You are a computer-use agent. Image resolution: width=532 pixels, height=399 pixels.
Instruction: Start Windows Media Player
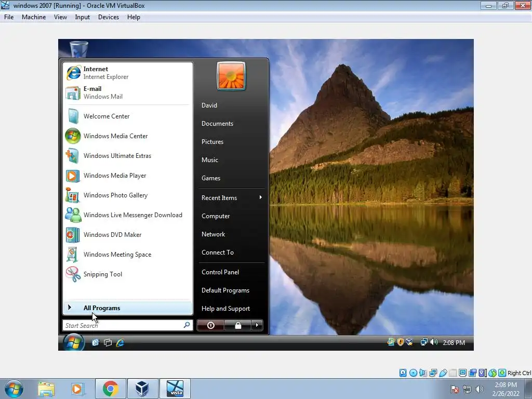coord(128,176)
